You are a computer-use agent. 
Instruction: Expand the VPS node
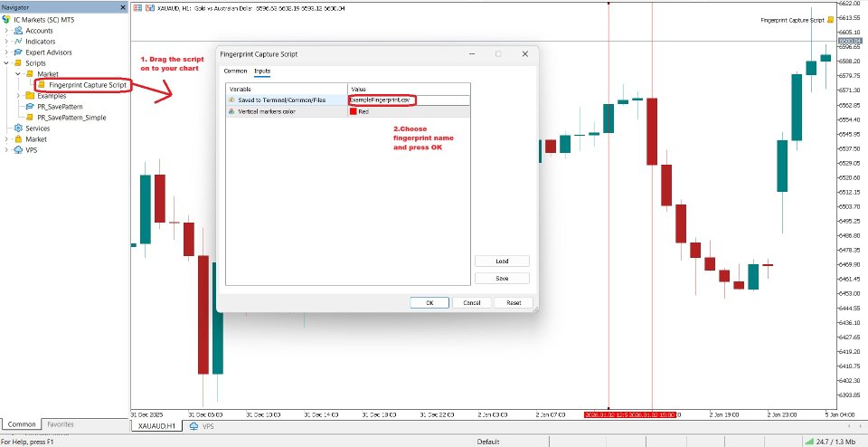[6, 150]
